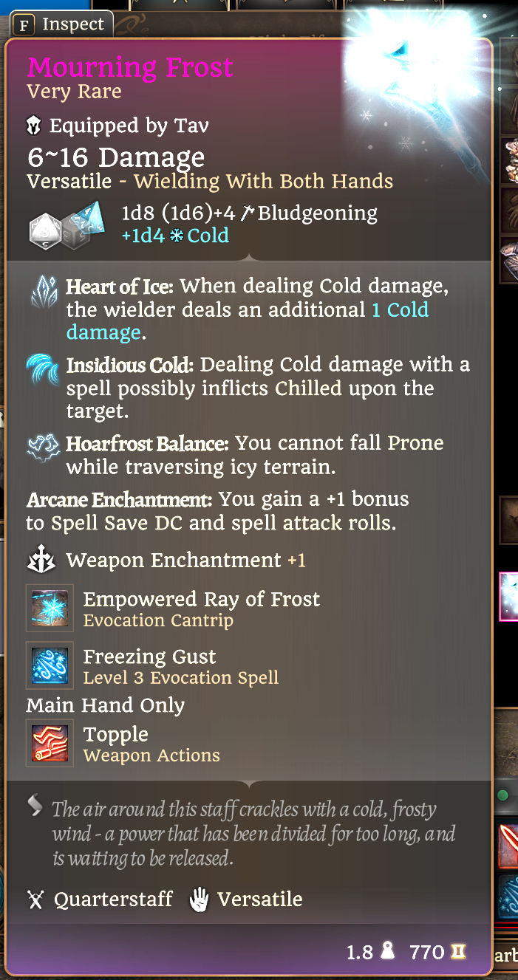
Task: Click the Mourning Frost item title
Action: coord(130,67)
